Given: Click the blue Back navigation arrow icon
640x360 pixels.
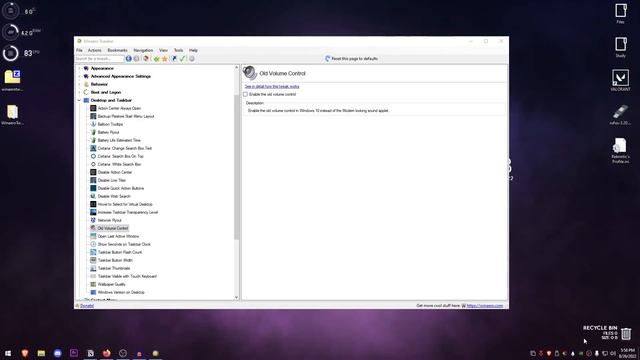Looking at the screenshot, I should coord(129,59).
